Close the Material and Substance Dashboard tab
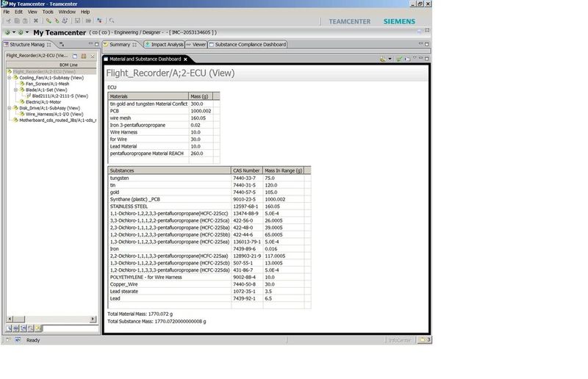 tap(185, 59)
